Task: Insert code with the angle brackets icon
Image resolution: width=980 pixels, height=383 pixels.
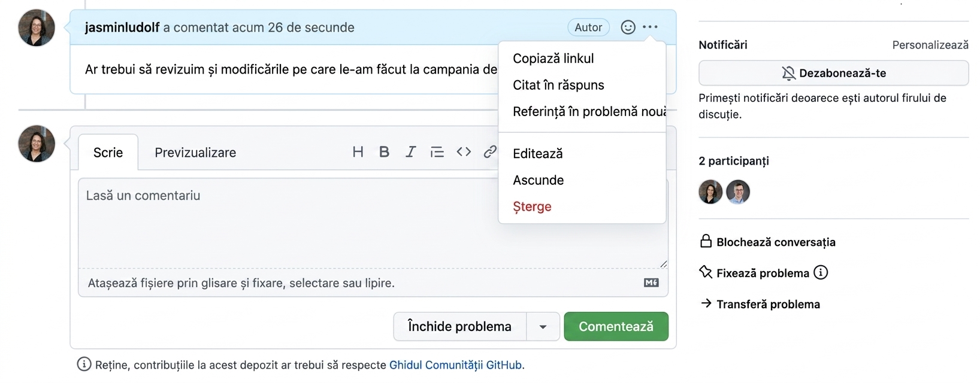Action: coord(464,152)
